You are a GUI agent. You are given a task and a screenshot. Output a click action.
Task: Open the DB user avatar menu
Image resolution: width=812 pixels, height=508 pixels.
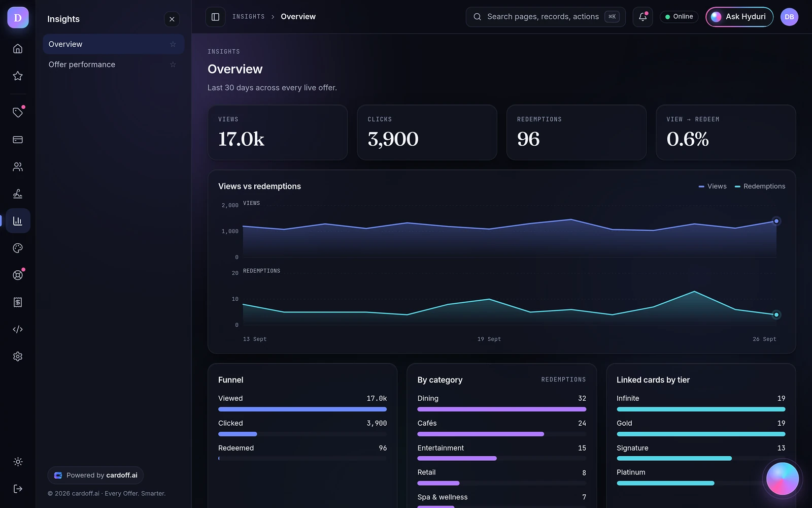(x=789, y=17)
